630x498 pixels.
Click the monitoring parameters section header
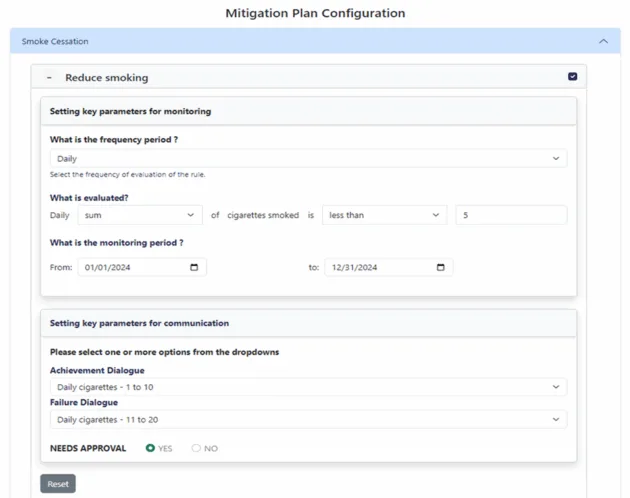[130, 111]
